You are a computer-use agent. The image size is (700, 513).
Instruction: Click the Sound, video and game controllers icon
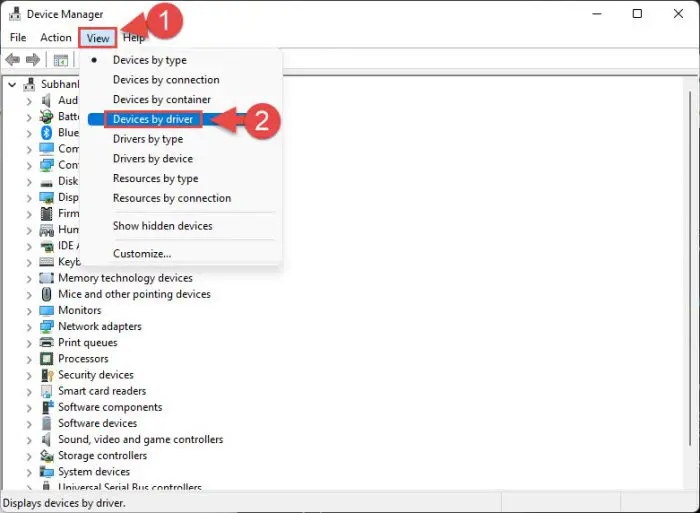(x=47, y=439)
